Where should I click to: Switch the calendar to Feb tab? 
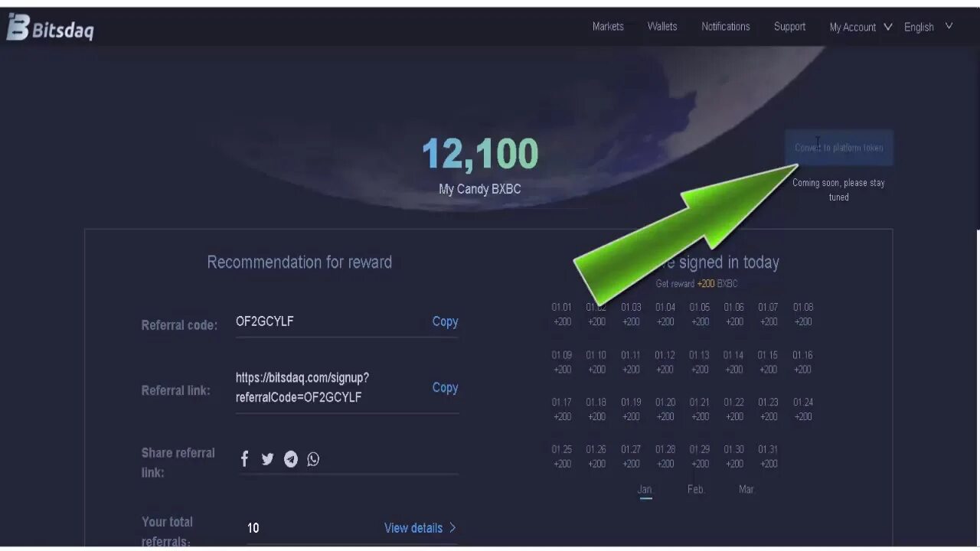tap(696, 489)
